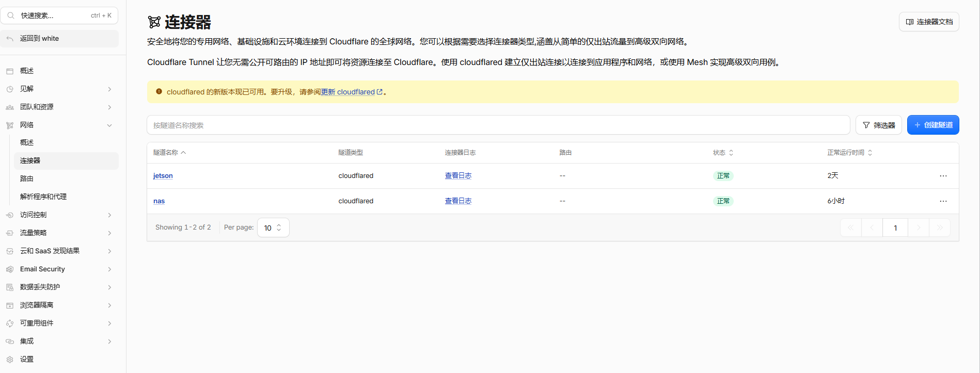View logs (查看日志) for jetson

pos(459,176)
